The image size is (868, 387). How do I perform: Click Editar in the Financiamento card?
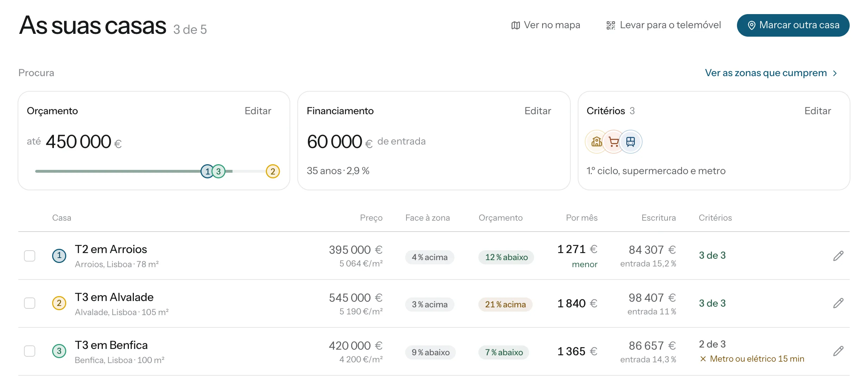point(538,111)
